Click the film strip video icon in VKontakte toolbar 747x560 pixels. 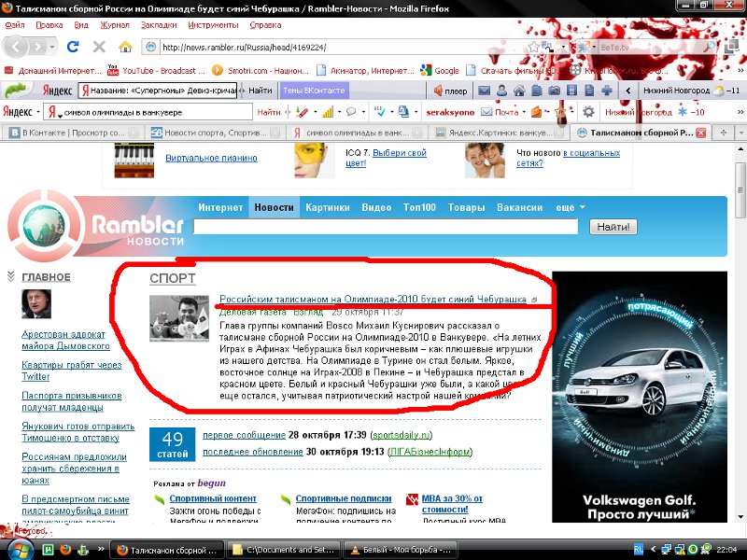coord(572,91)
